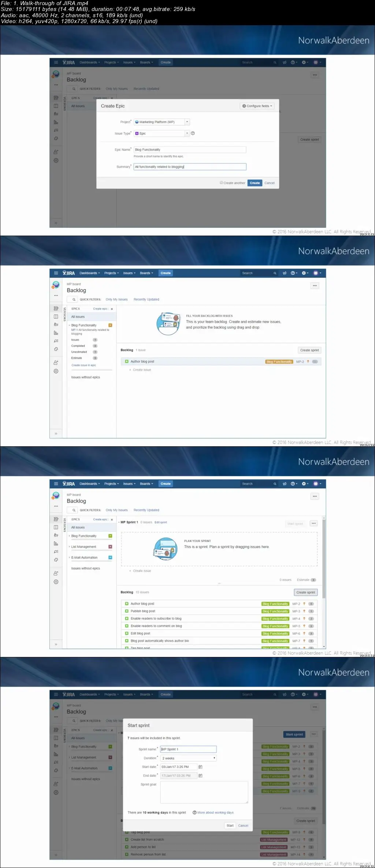Click quick filter search icon in one-issue backlog frame

(x=74, y=299)
